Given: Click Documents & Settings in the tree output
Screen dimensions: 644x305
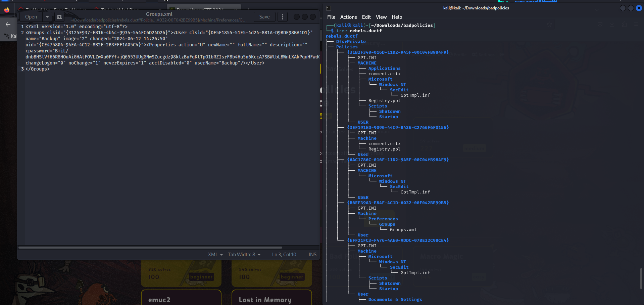Looking at the screenshot, I should click(395, 299).
